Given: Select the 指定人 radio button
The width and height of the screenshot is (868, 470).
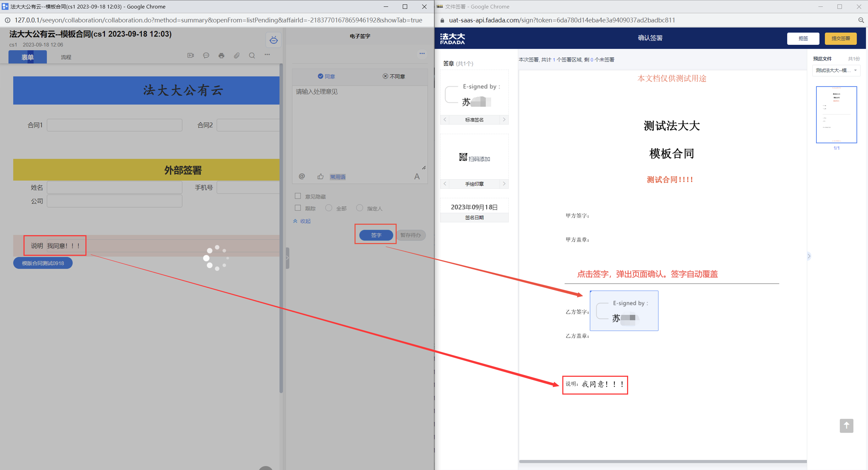Looking at the screenshot, I should point(359,208).
